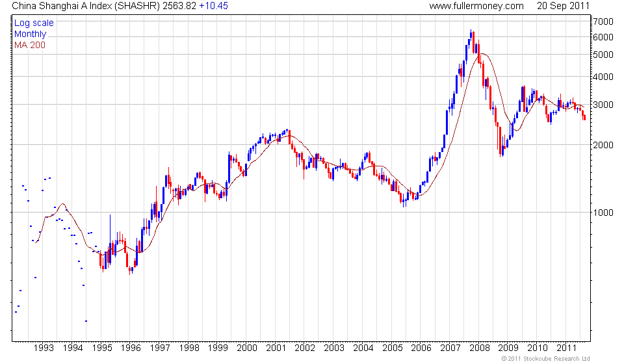Click the 2001 year axis label
The height and width of the screenshot is (364, 624).
276,348
